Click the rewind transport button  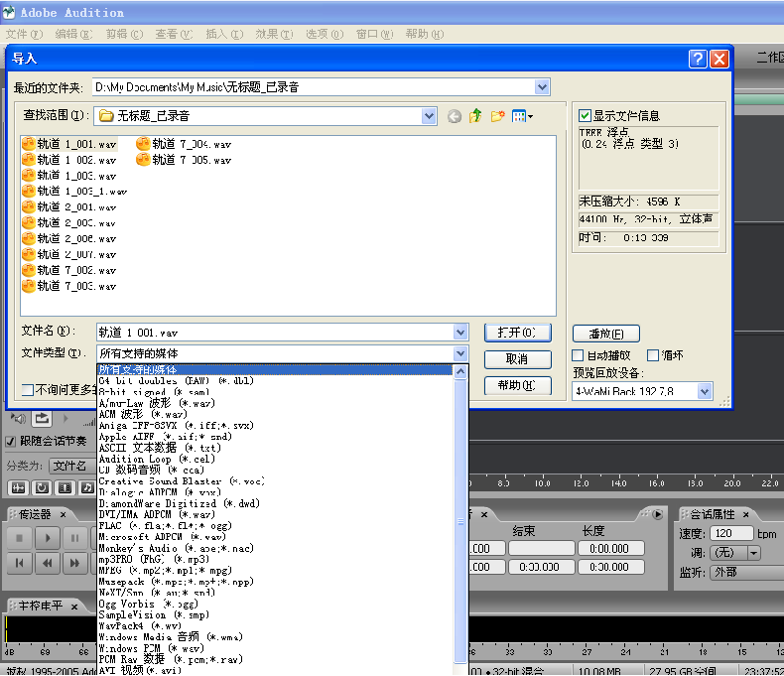click(48, 563)
